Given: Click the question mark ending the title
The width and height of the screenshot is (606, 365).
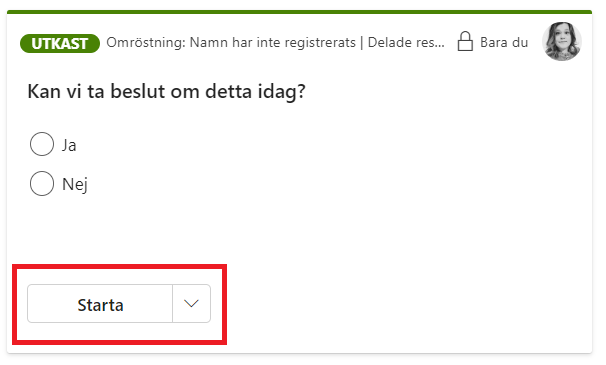Looking at the screenshot, I should [301, 91].
